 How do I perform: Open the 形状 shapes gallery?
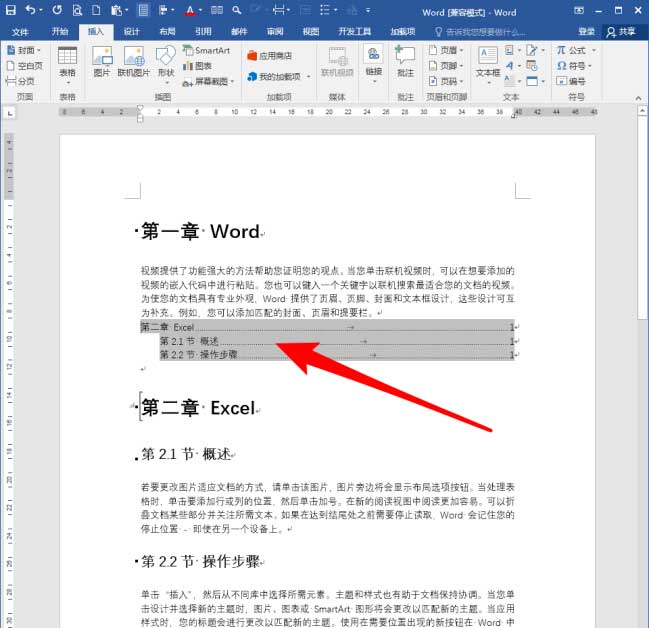(x=165, y=62)
